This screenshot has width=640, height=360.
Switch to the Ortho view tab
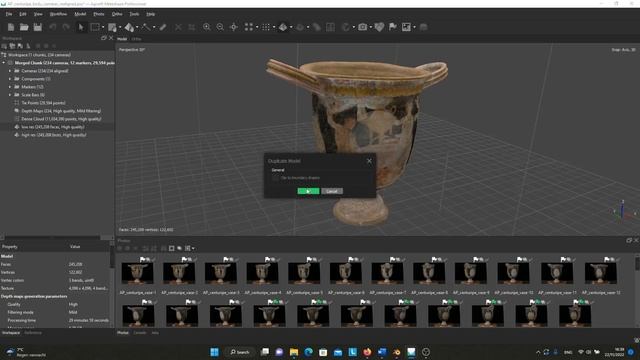coord(136,39)
